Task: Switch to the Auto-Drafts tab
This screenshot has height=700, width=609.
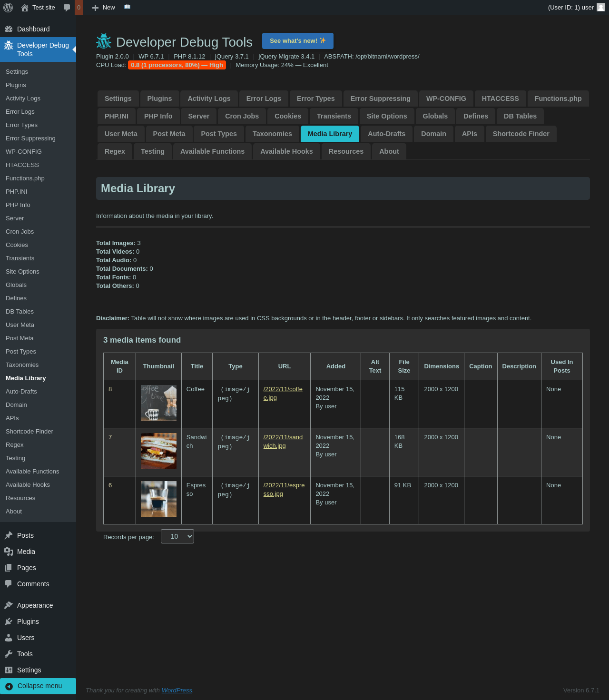Action: tap(386, 134)
